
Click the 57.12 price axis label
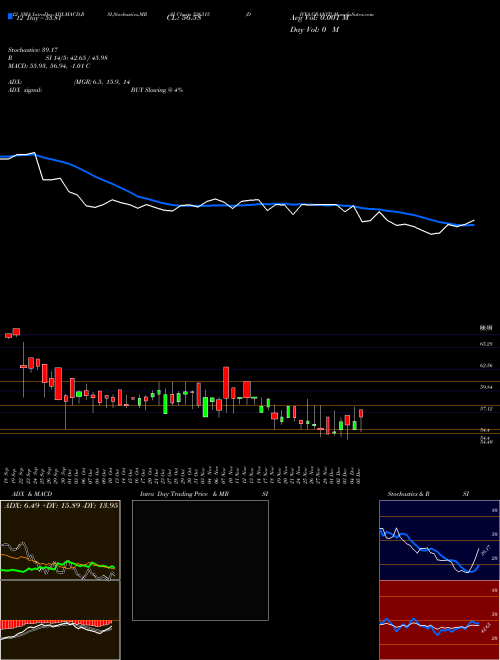[x=486, y=409]
